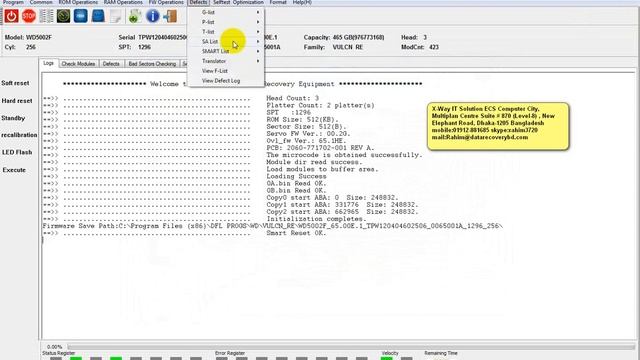Open the FW Operations menu
The height and width of the screenshot is (360, 640).
[166, 2]
